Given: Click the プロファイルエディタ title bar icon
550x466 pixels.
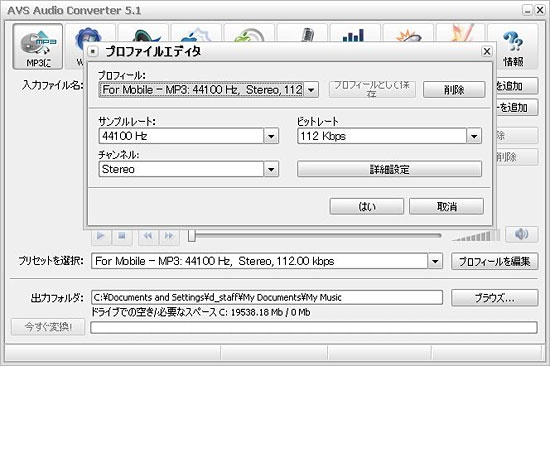Looking at the screenshot, I should pyautogui.click(x=93, y=52).
